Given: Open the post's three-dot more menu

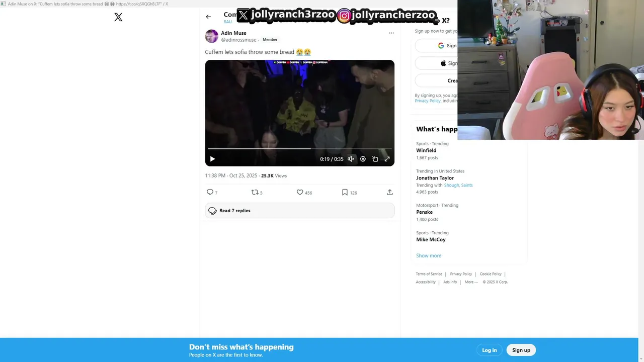Looking at the screenshot, I should coord(391,33).
